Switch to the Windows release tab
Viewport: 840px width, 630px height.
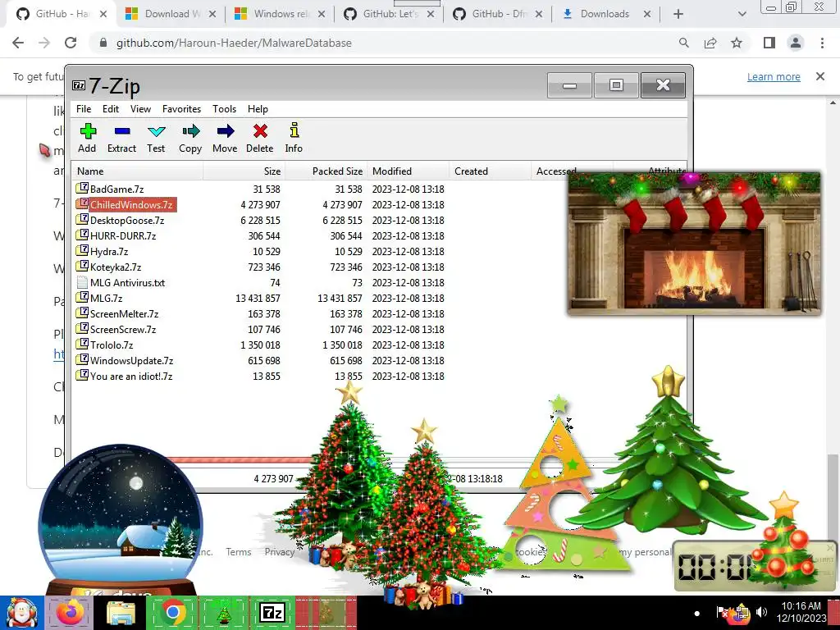pyautogui.click(x=281, y=14)
